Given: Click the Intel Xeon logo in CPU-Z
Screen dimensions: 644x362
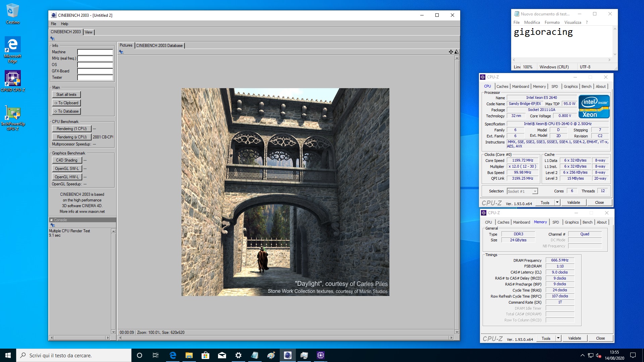Looking at the screenshot, I should point(594,107).
